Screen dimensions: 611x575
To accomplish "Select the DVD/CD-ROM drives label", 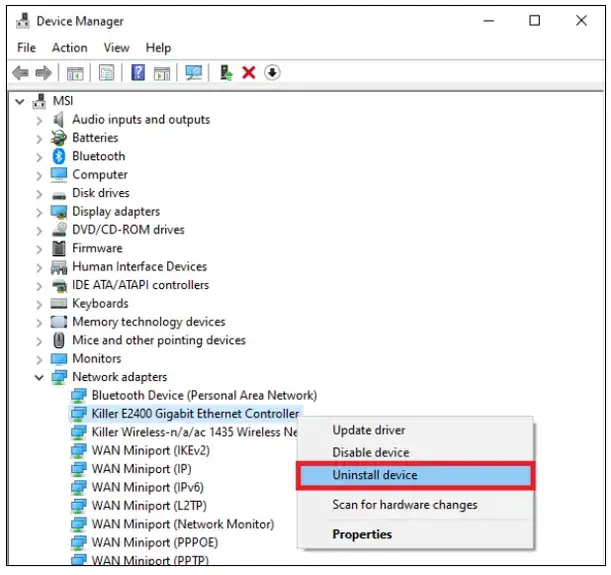I will click(x=128, y=230).
